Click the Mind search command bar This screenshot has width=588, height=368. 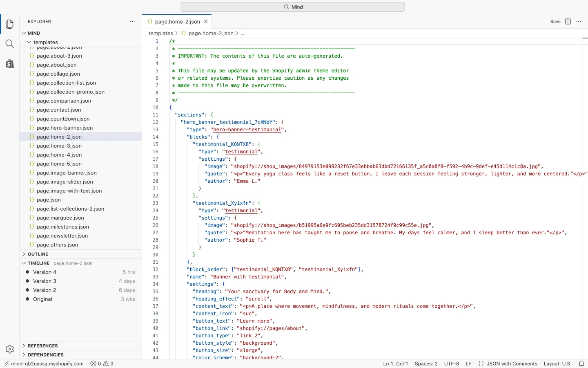pos(293,7)
